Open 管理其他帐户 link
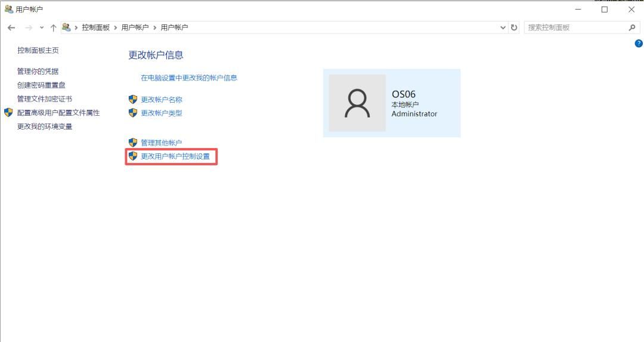Image resolution: width=644 pixels, height=342 pixels. [162, 143]
